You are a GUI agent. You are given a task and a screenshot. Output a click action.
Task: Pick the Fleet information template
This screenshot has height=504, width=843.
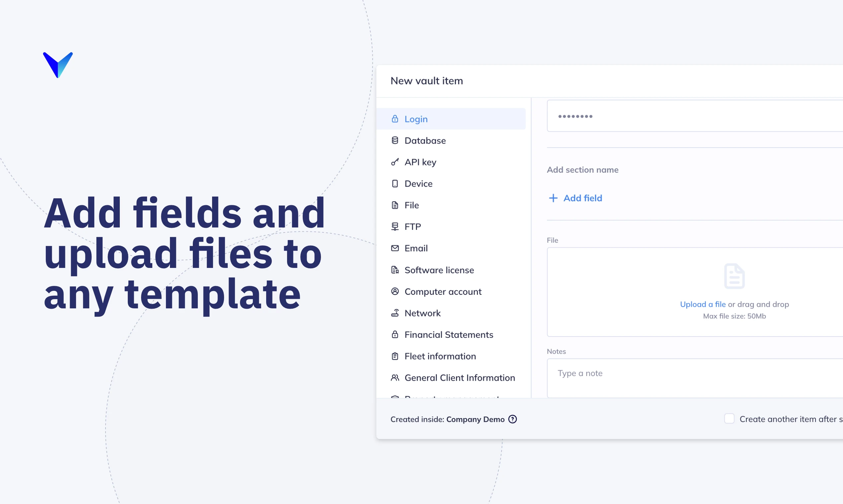click(x=440, y=356)
